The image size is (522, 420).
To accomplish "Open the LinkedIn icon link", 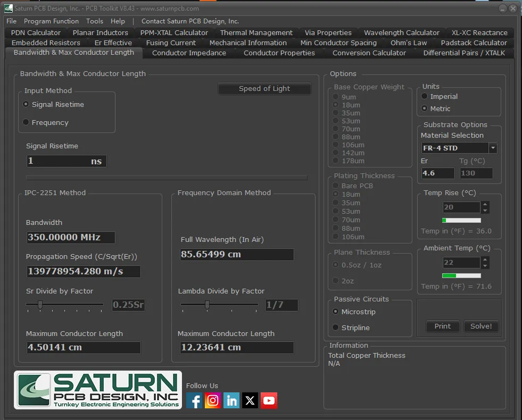I will point(231,400).
